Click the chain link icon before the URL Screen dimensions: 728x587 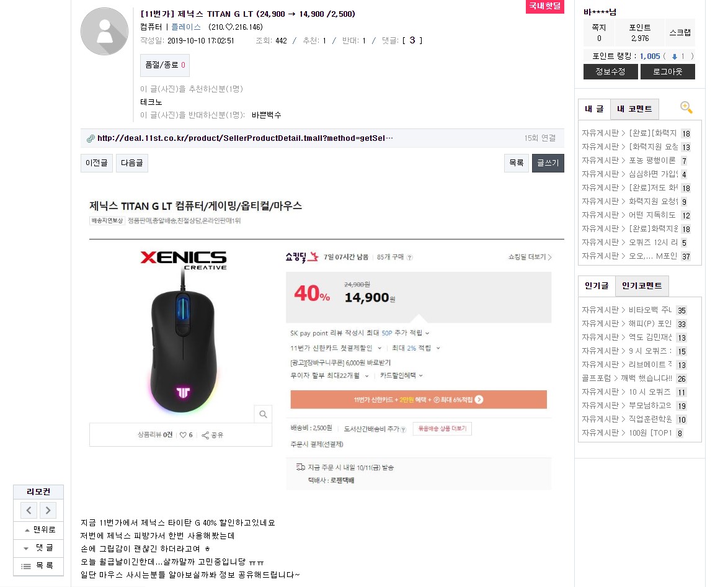[x=91, y=138]
